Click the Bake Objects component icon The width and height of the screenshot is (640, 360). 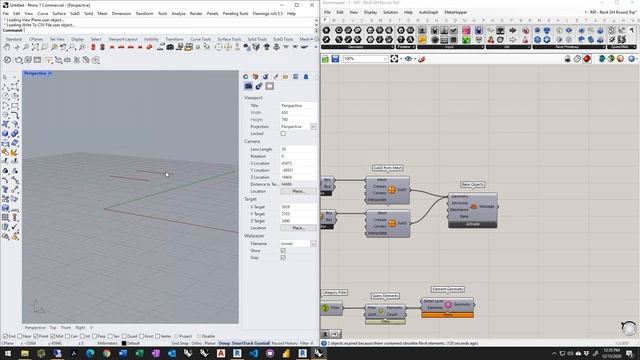tap(473, 207)
